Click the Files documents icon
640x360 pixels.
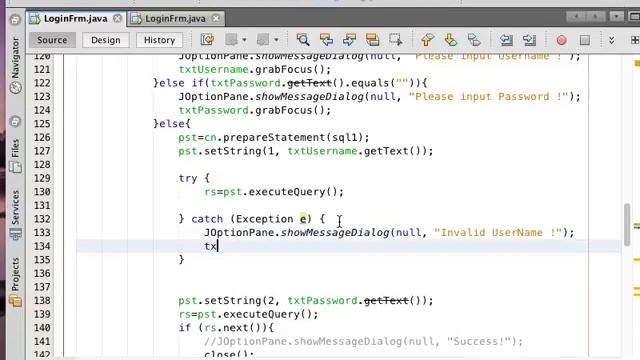tap(16, 167)
